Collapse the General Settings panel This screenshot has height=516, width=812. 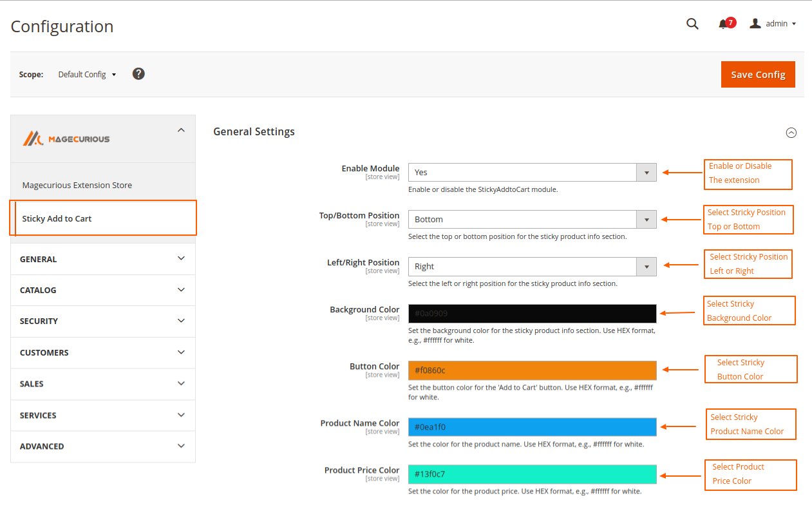791,132
